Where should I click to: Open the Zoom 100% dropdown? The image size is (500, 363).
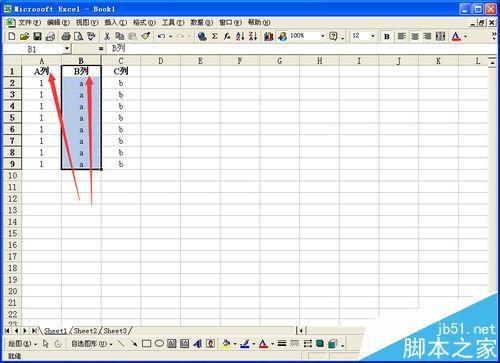point(322,36)
